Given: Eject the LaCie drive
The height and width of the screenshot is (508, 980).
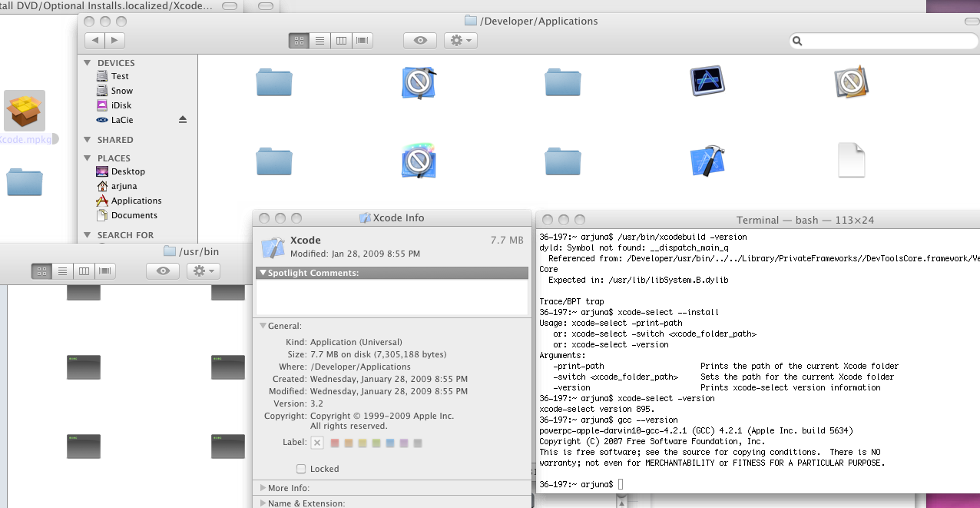Looking at the screenshot, I should tap(183, 120).
